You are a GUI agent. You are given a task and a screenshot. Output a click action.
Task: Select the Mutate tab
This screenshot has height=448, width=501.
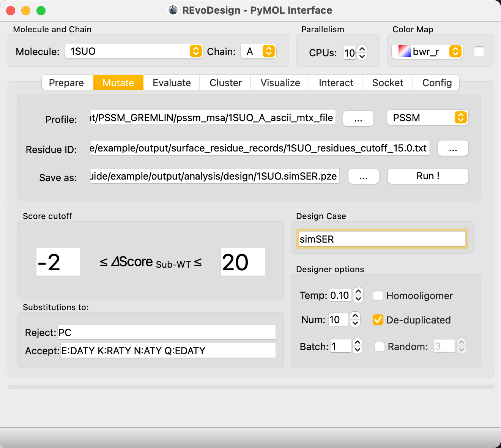coord(118,83)
